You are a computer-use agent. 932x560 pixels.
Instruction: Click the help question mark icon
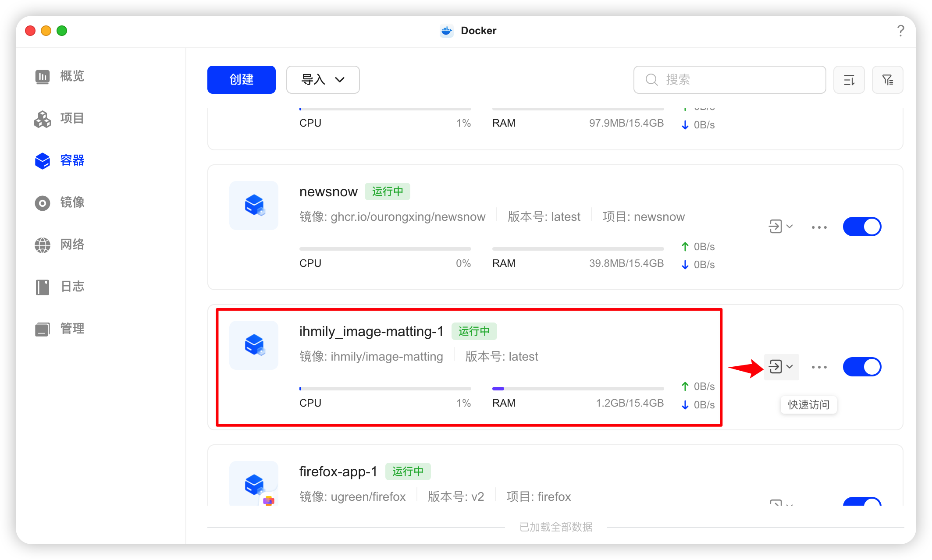click(900, 31)
